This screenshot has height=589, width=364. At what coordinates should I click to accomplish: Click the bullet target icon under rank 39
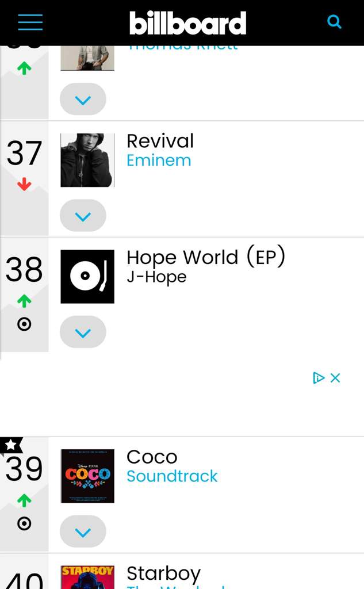point(24,523)
